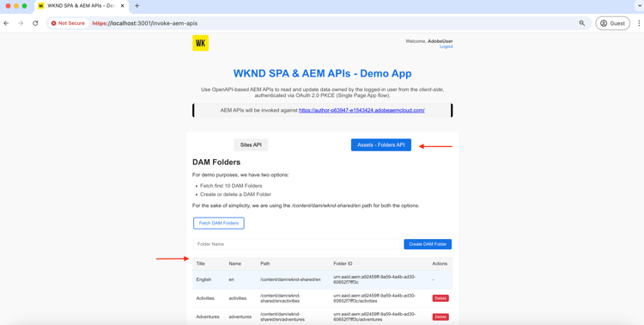
Task: Select the English title cell
Action: (x=204, y=279)
